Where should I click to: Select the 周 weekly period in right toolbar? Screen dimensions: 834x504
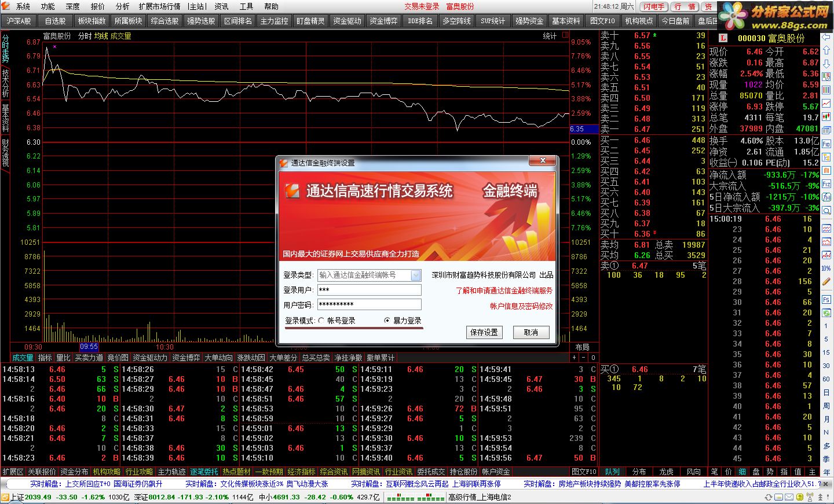pyautogui.click(x=826, y=406)
